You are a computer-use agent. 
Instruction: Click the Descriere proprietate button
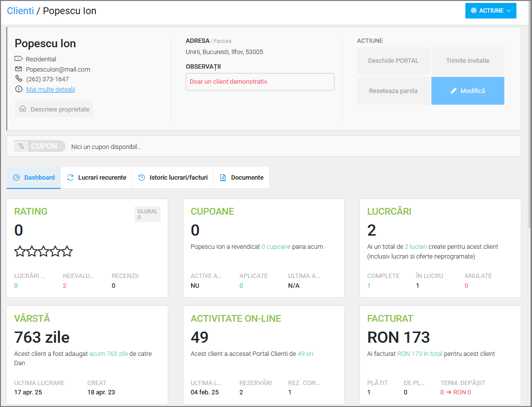[x=54, y=109]
